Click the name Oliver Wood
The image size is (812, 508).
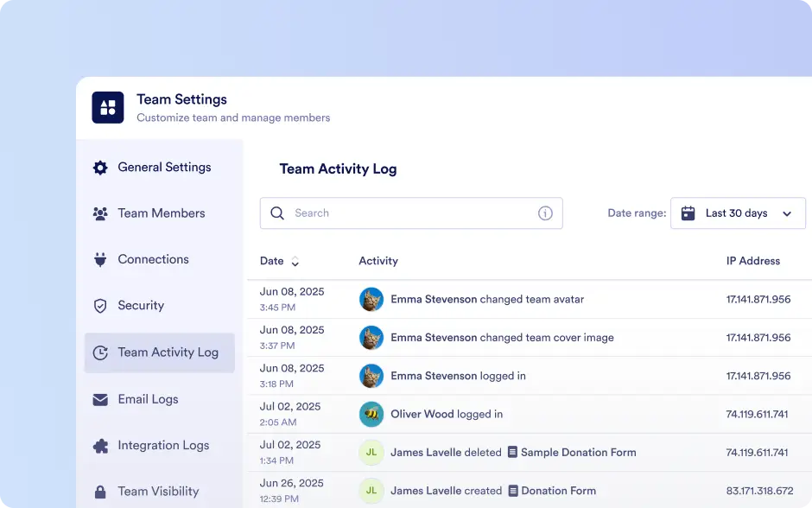(x=422, y=414)
